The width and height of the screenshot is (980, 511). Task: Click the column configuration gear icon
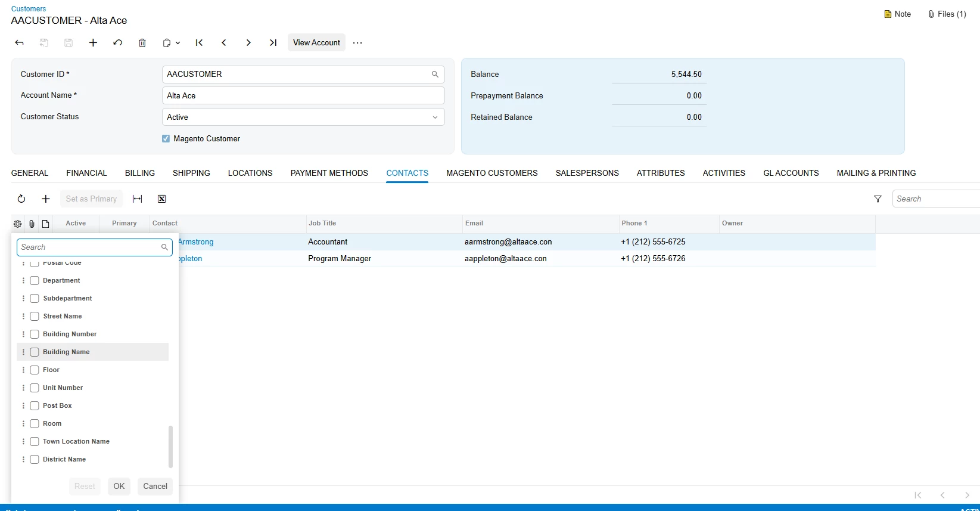click(x=17, y=224)
